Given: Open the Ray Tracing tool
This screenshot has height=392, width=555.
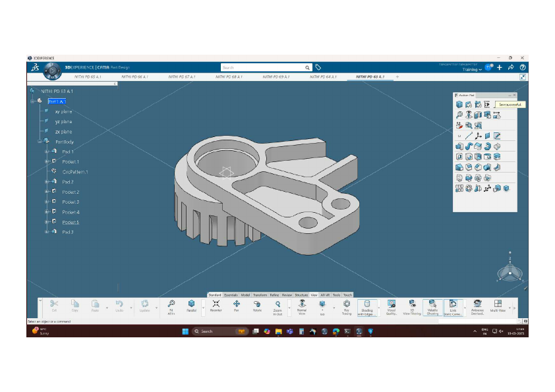Looking at the screenshot, I should click(x=347, y=306).
